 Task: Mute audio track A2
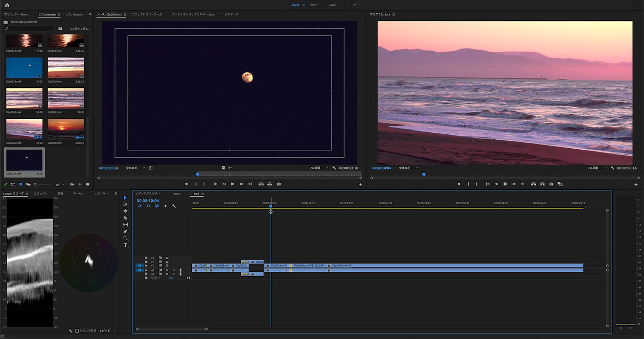click(x=167, y=274)
